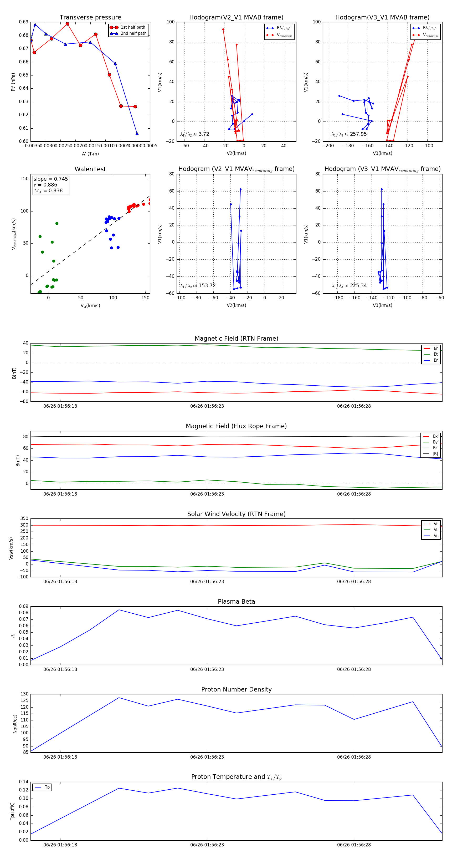This screenshot has width=473, height=868.
Task: Select the "Vn" legend entry
Action: coord(431,536)
